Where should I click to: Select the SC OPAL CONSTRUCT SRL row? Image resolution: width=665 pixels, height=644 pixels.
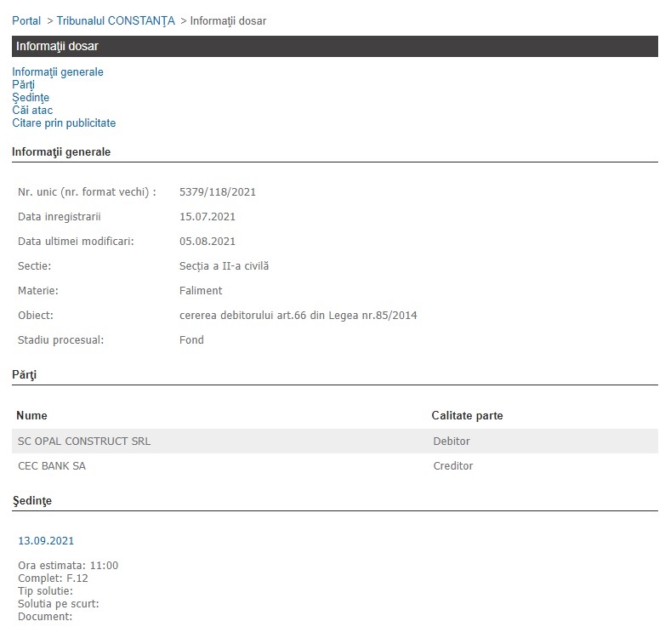[335, 442]
